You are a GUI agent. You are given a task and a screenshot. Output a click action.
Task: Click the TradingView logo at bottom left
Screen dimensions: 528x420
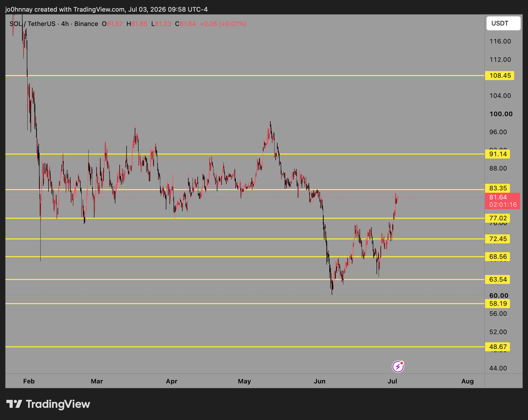pyautogui.click(x=48, y=404)
